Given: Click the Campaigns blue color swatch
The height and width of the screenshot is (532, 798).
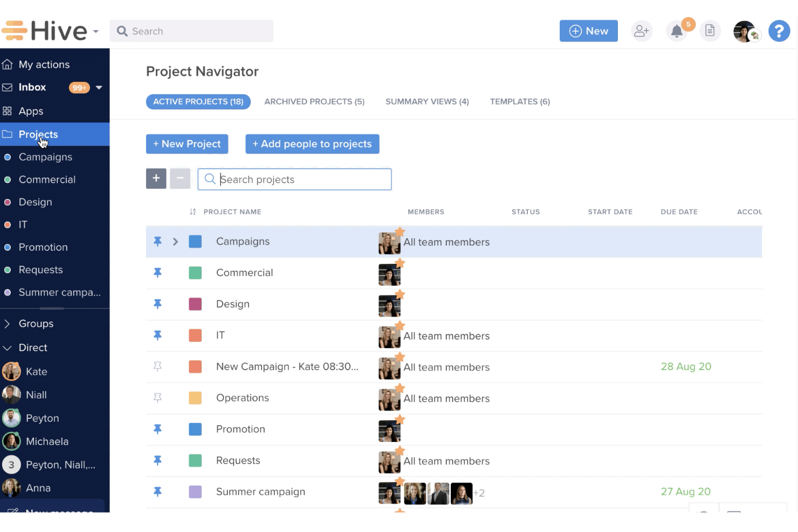Looking at the screenshot, I should (195, 241).
